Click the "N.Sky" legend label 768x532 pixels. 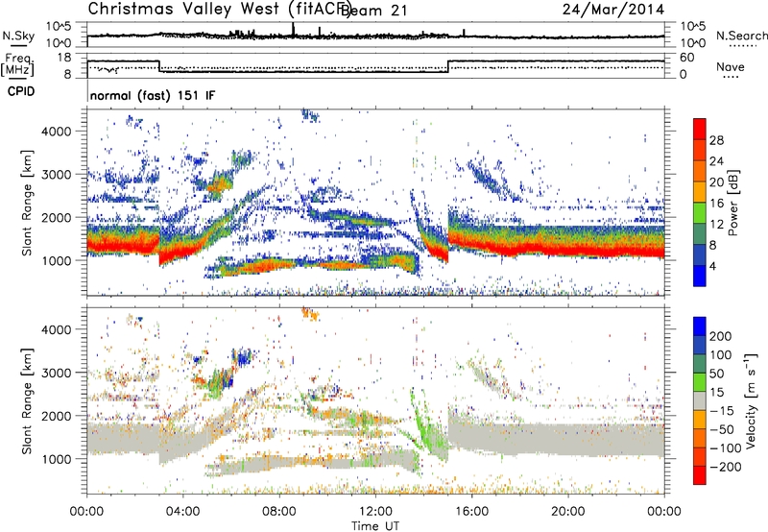[18, 36]
